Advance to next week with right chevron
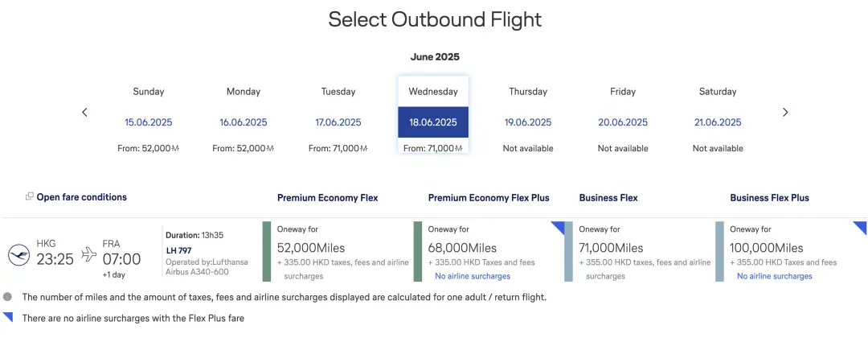Viewport: 868px width, 338px height. [785, 113]
